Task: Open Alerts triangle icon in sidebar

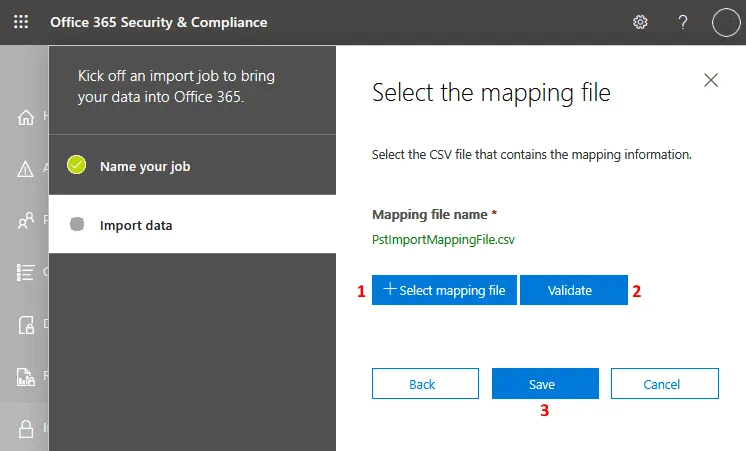Action: tap(27, 169)
